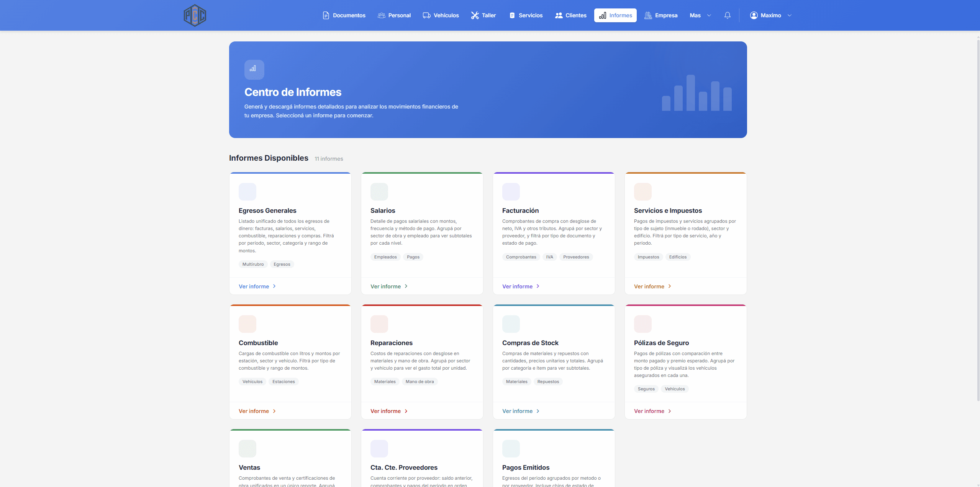The image size is (980, 487).
Task: Click the PCC company logo
Action: (195, 15)
